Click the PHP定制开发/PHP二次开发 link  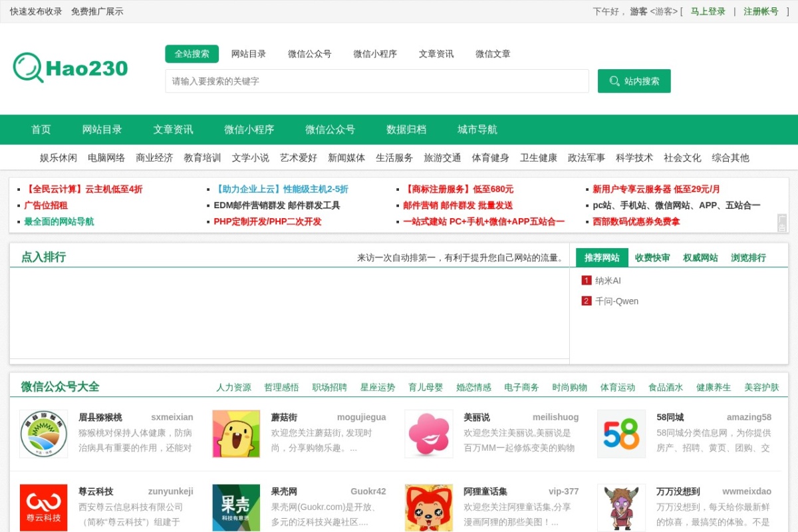[x=267, y=221]
